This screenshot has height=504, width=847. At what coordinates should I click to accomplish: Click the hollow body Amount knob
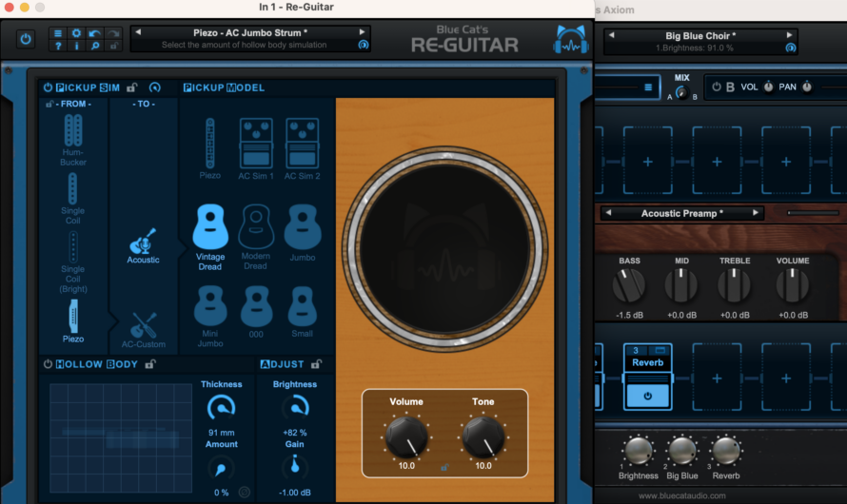pos(221,469)
